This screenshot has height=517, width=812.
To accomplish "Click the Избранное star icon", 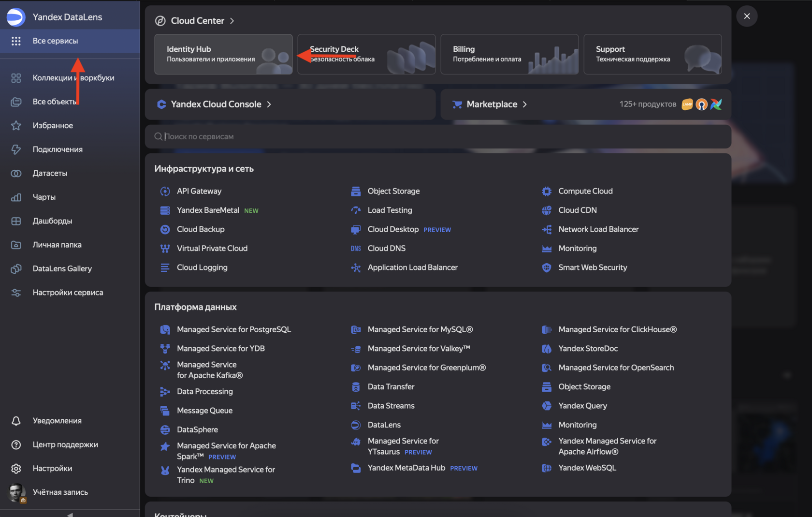I will 16,126.
